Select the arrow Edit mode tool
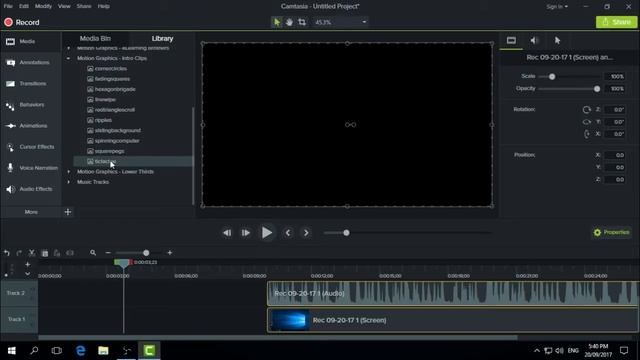The height and width of the screenshot is (360, 640). click(x=277, y=22)
